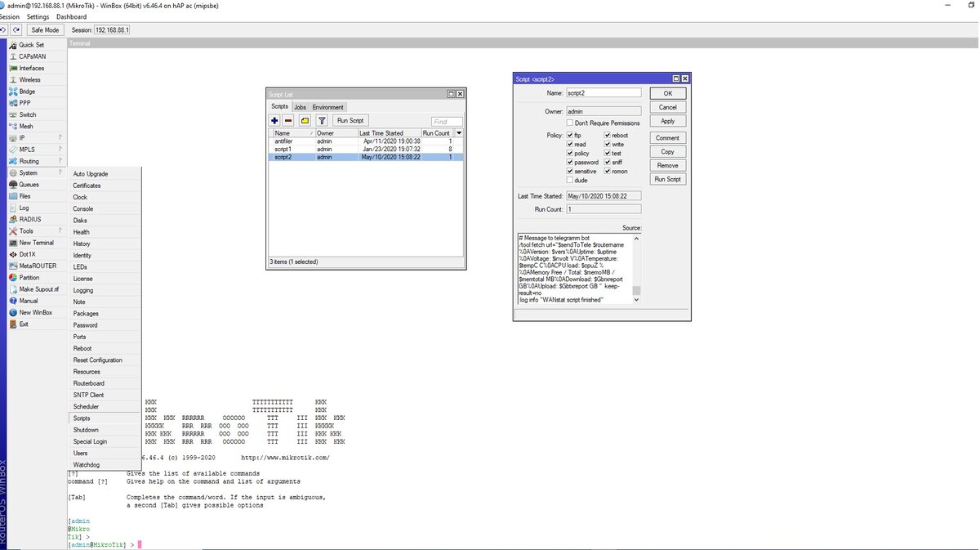Open a New Terminal

[x=36, y=243]
